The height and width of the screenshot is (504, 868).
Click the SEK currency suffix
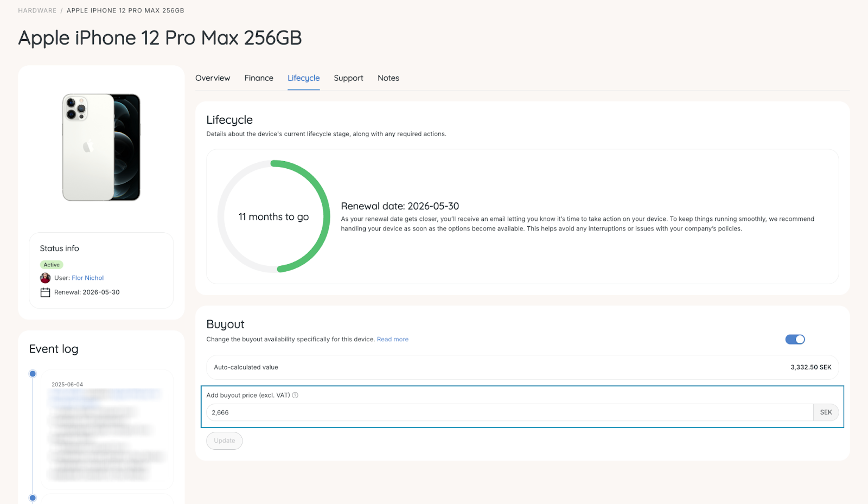826,413
